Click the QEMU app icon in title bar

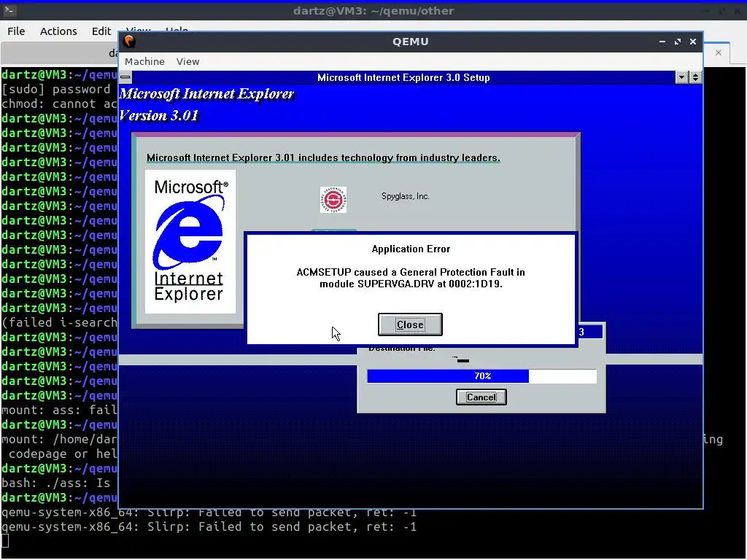(130, 42)
